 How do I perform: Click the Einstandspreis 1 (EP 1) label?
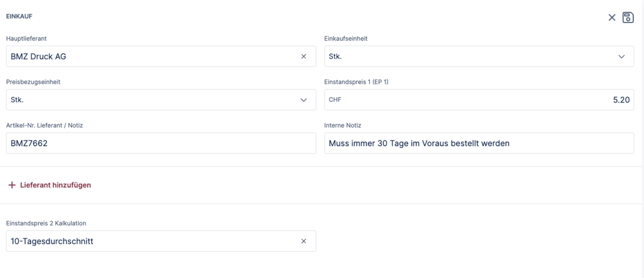tap(356, 82)
